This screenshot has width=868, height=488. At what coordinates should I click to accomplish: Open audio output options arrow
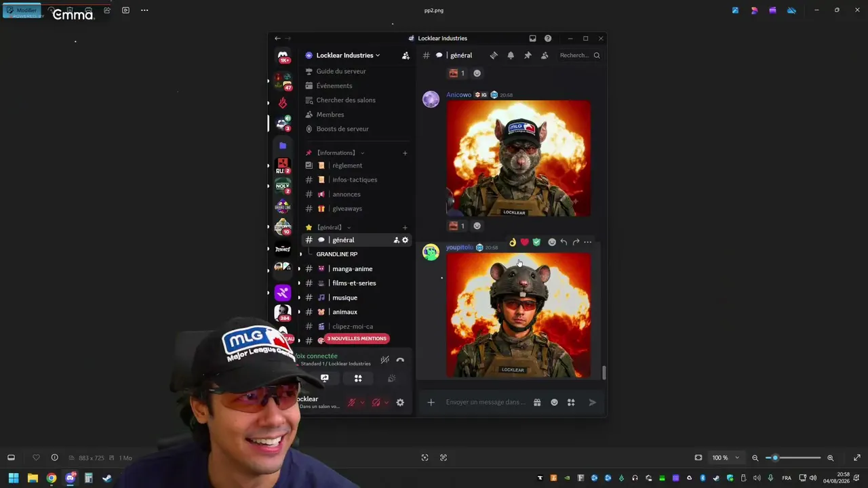tap(387, 403)
